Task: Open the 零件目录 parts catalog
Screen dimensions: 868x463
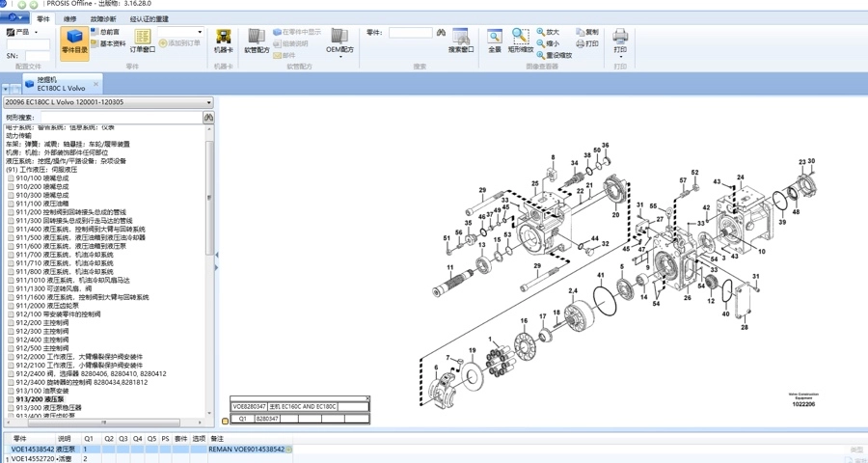Action: [x=74, y=43]
